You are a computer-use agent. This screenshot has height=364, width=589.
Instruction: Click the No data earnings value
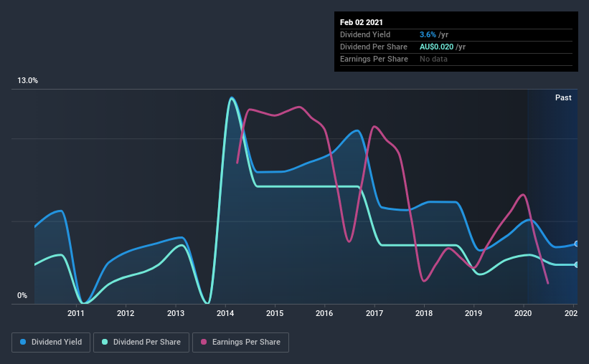(433, 59)
